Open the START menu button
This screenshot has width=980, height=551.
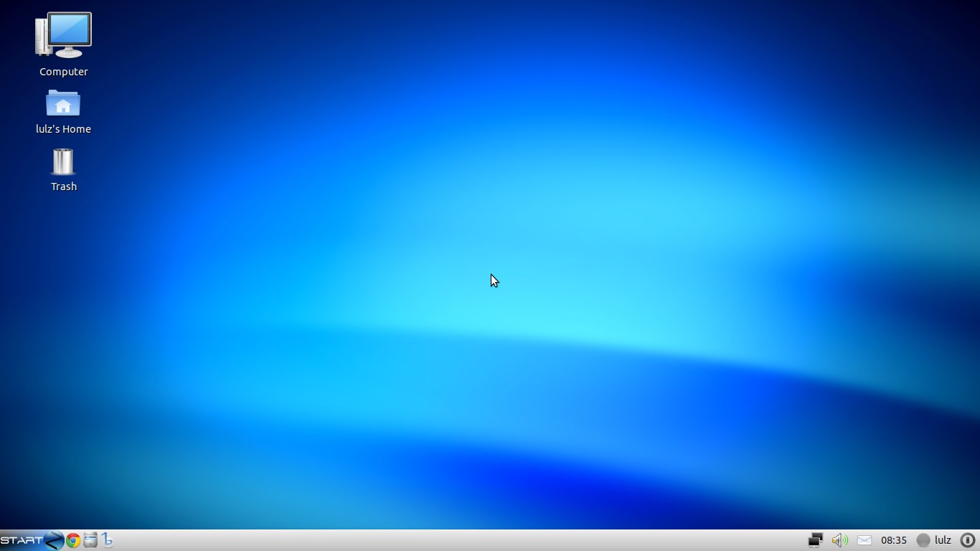tap(22, 540)
